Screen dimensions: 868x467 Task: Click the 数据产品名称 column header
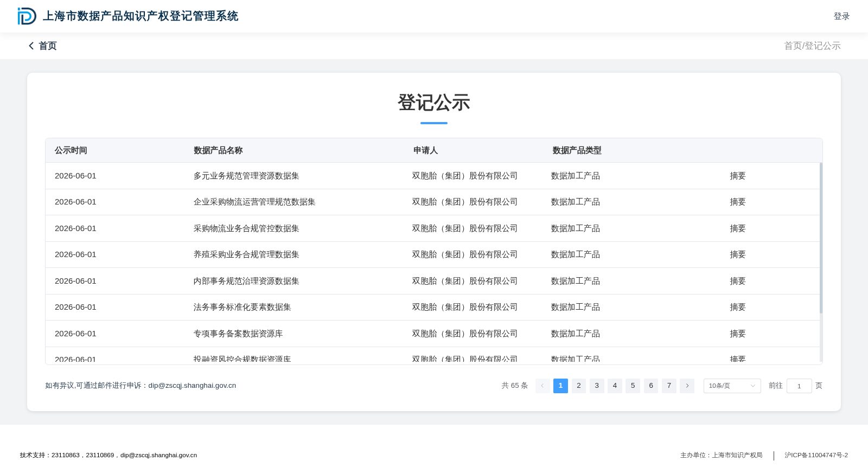[218, 150]
